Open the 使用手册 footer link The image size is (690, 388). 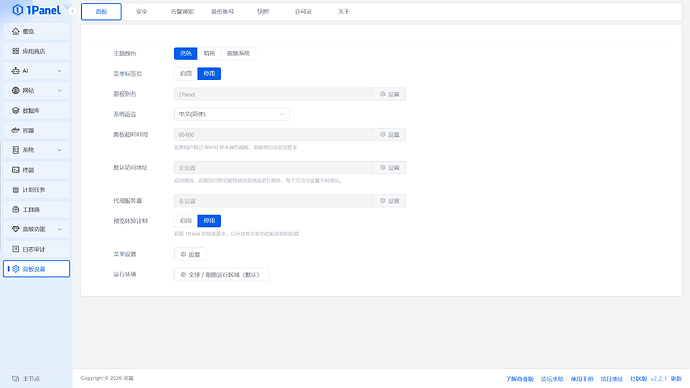pos(582,379)
